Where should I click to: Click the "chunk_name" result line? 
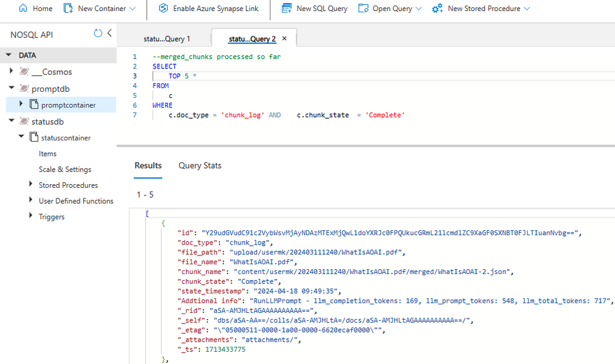[346, 272]
